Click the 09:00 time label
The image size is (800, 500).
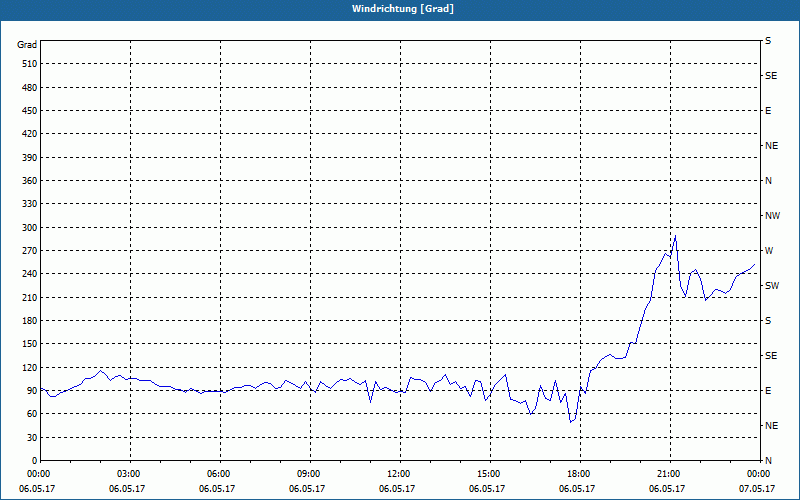(x=310, y=474)
